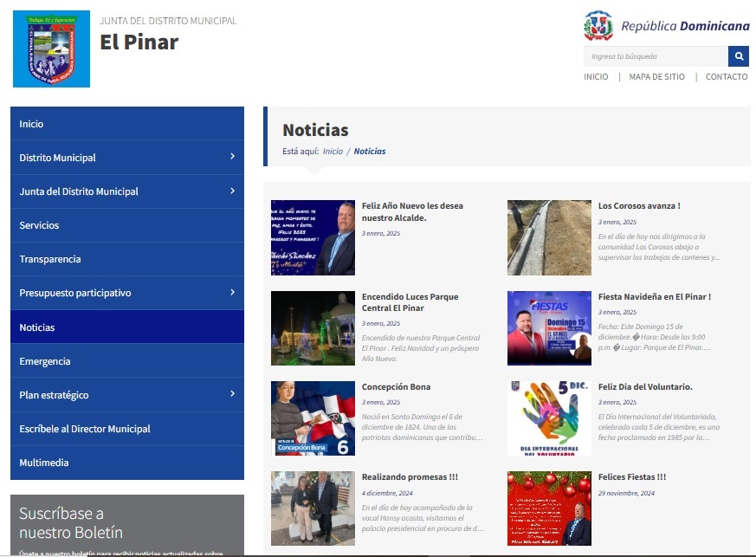The width and height of the screenshot is (756, 557).
Task: Open the CONTACTO link in header
Action: pyautogui.click(x=726, y=77)
